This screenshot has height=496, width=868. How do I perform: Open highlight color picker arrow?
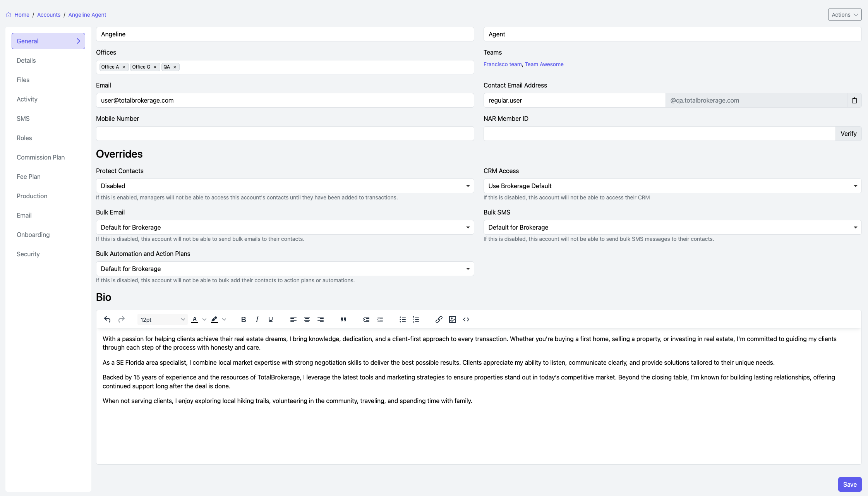coord(224,319)
